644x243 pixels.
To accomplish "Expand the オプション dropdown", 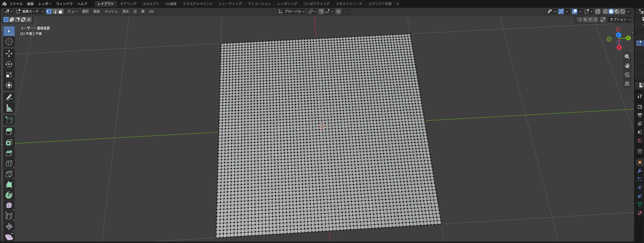I will (x=620, y=20).
